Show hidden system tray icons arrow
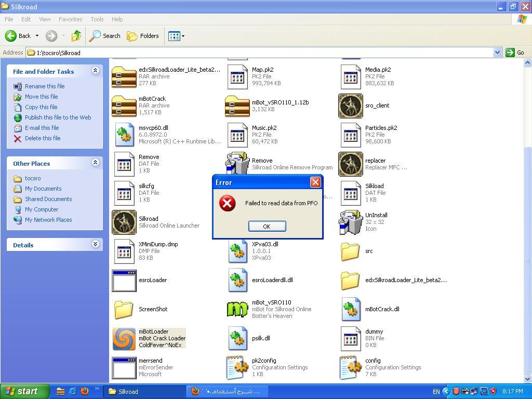The height and width of the screenshot is (399, 532). click(x=446, y=392)
